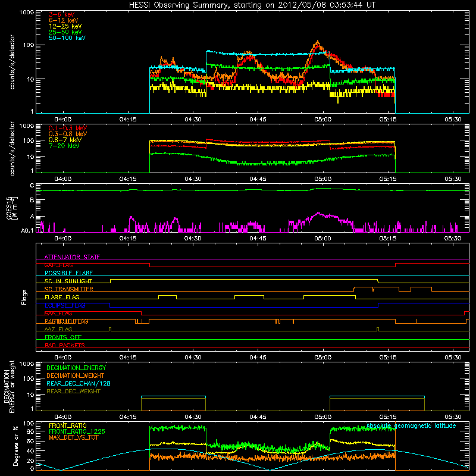
Task: Click the HESSI Observing Summary title
Action: click(x=252, y=5)
